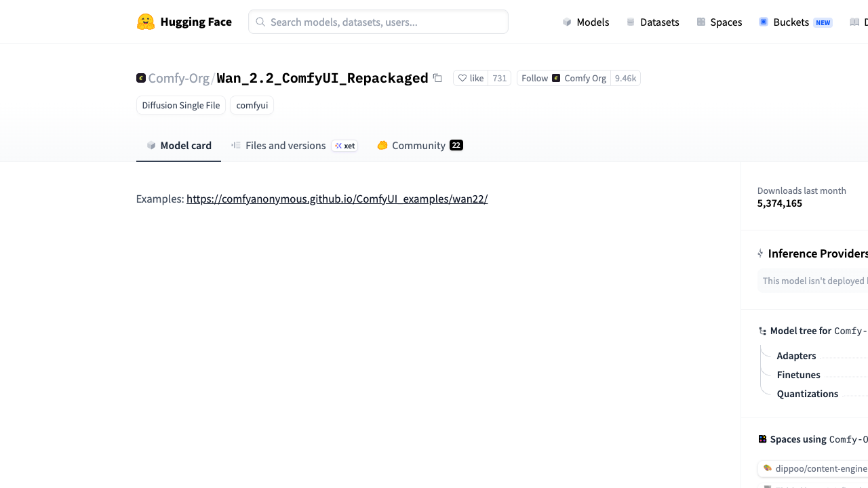Open Adapters in the model tree
This screenshot has height=488, width=868.
(796, 356)
